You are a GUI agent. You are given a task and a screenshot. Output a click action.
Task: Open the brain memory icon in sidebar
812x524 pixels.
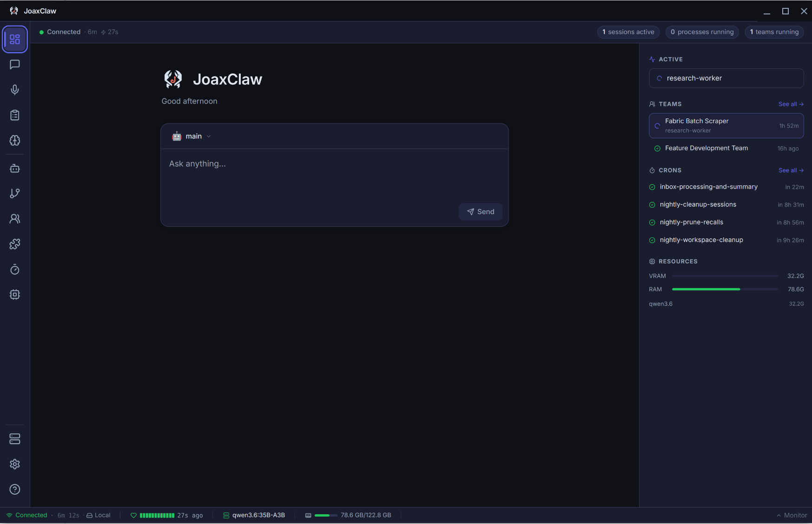15,140
